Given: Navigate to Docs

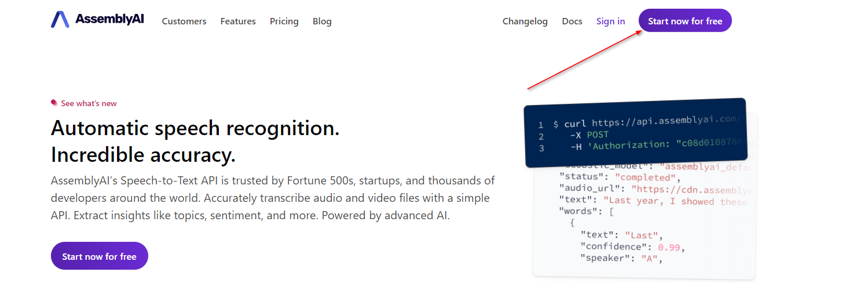Looking at the screenshot, I should point(572,21).
